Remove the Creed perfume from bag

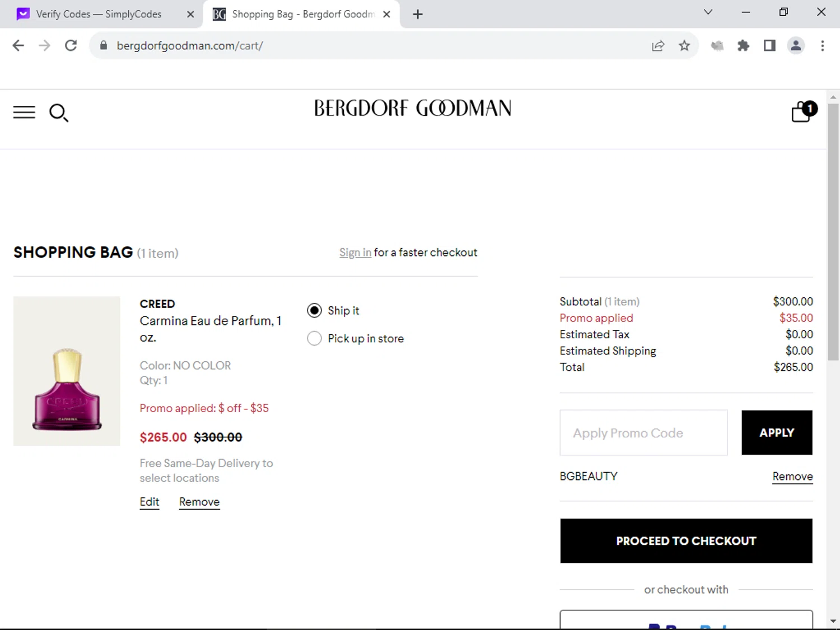pos(199,502)
